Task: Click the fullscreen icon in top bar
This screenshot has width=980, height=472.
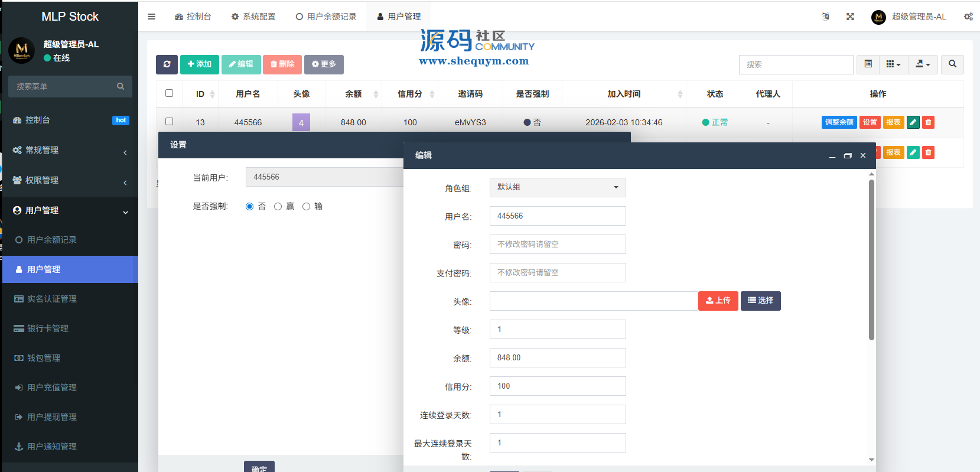Action: (850, 17)
